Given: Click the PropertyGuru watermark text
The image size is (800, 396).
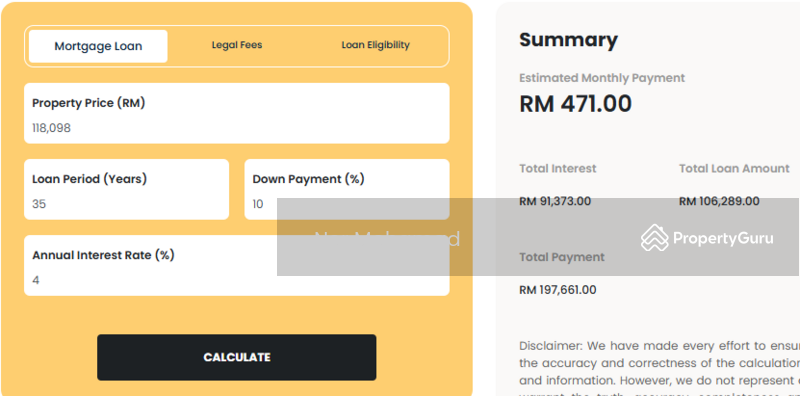Looking at the screenshot, I should [x=723, y=238].
